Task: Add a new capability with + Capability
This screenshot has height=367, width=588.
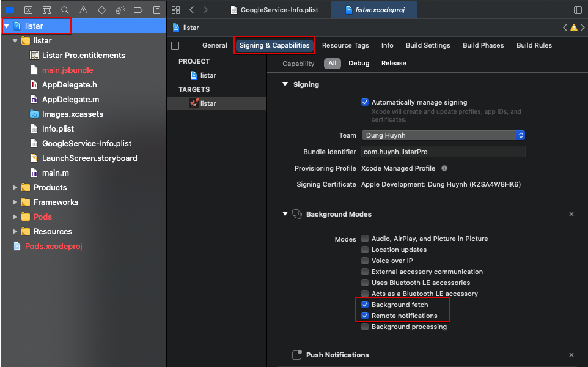Action: click(293, 64)
